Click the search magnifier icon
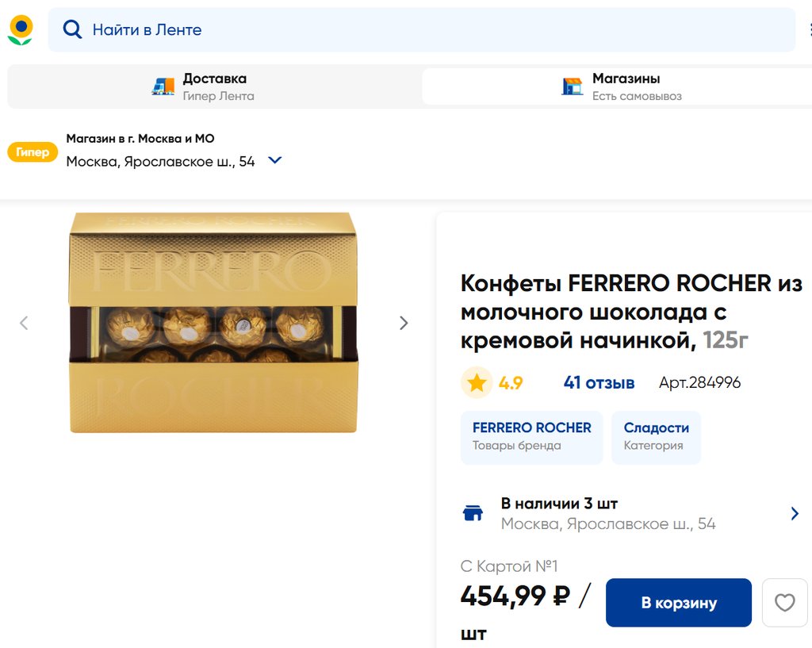 (x=72, y=30)
